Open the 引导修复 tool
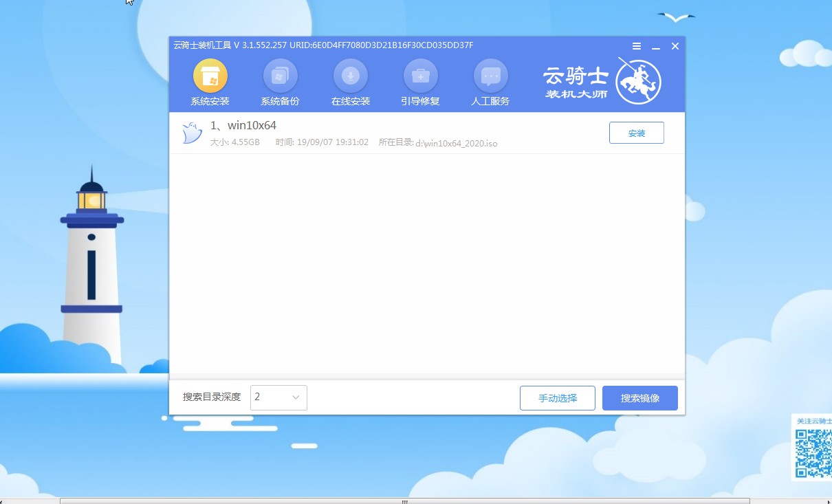 420,81
